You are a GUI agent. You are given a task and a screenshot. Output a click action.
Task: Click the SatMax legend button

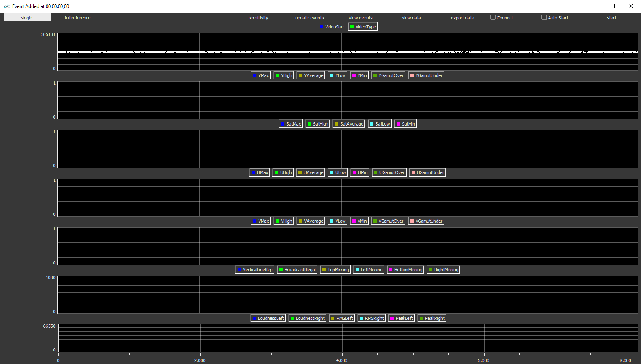[x=291, y=124]
